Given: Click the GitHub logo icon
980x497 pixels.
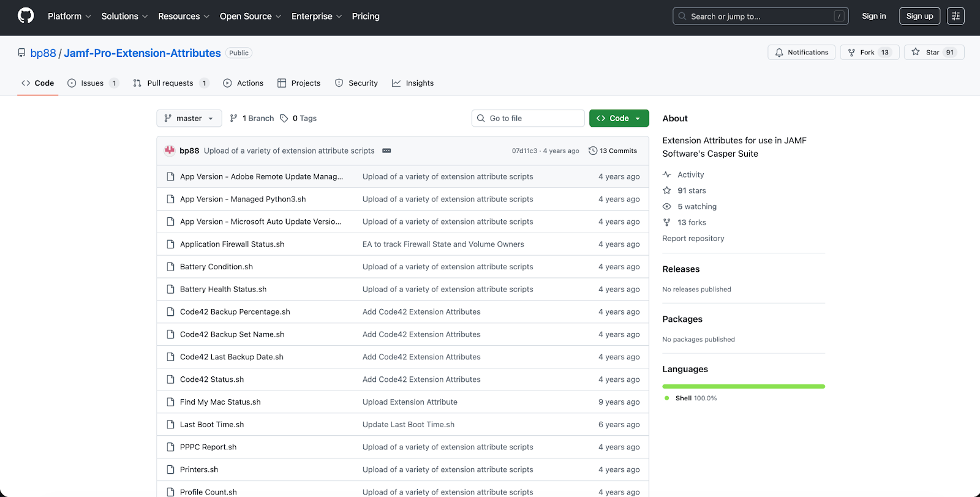Looking at the screenshot, I should [x=26, y=16].
